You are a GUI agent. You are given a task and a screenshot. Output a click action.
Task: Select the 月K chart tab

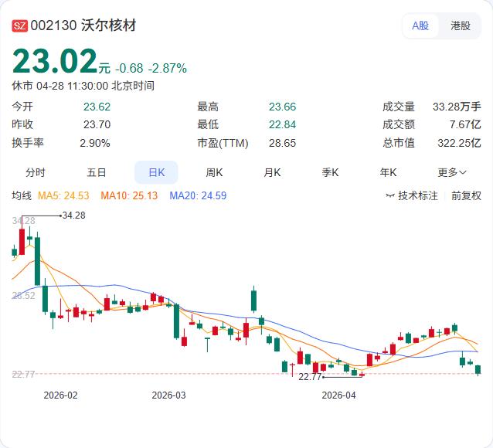272,172
